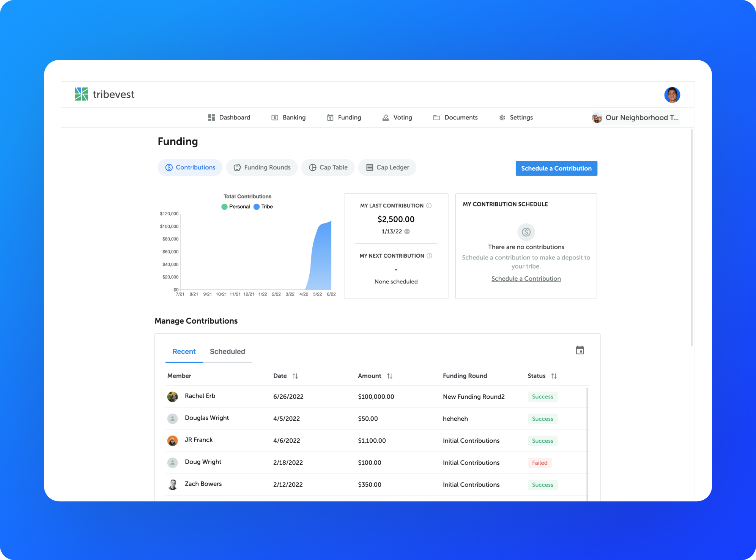
Task: Select the Recent tab
Action: pyautogui.click(x=184, y=352)
